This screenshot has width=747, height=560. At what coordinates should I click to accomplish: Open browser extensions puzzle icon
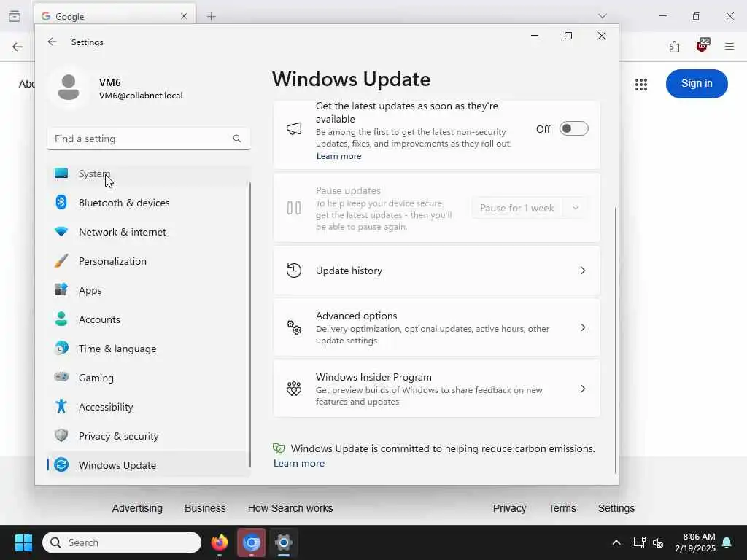click(x=674, y=47)
